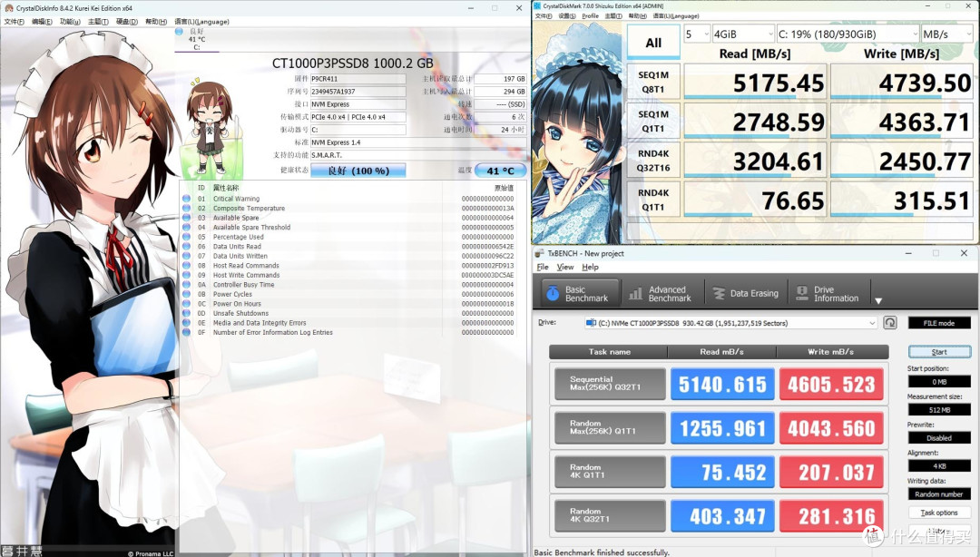
Task: Click status orb for Data Units Read row
Action: point(186,247)
